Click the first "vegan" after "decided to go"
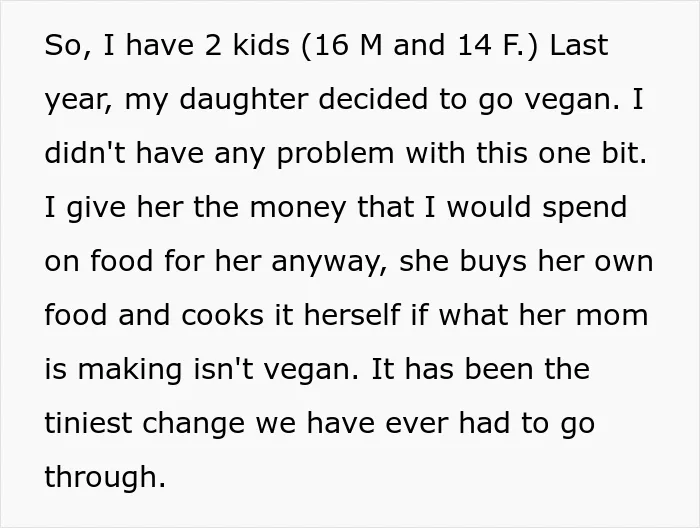Screen dimensions: 700x528 click(572, 101)
